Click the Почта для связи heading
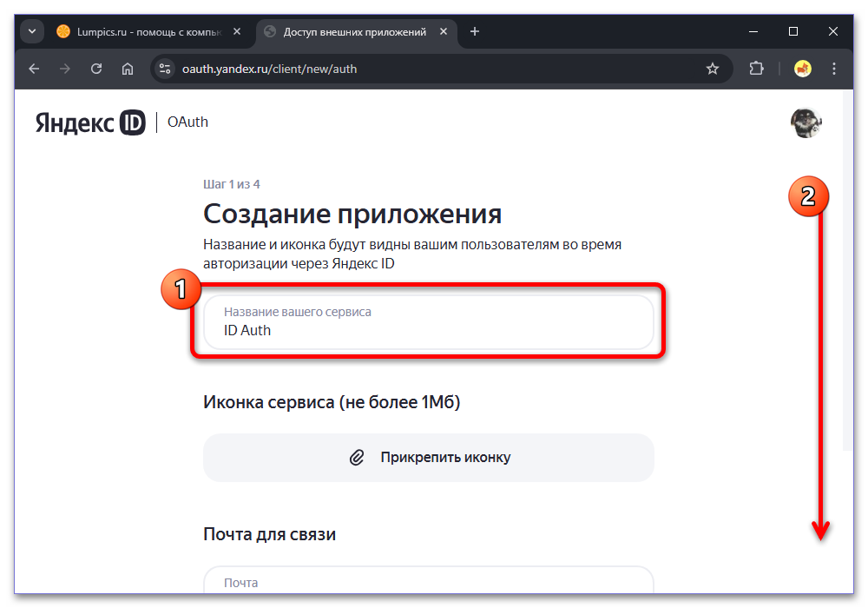 [270, 534]
